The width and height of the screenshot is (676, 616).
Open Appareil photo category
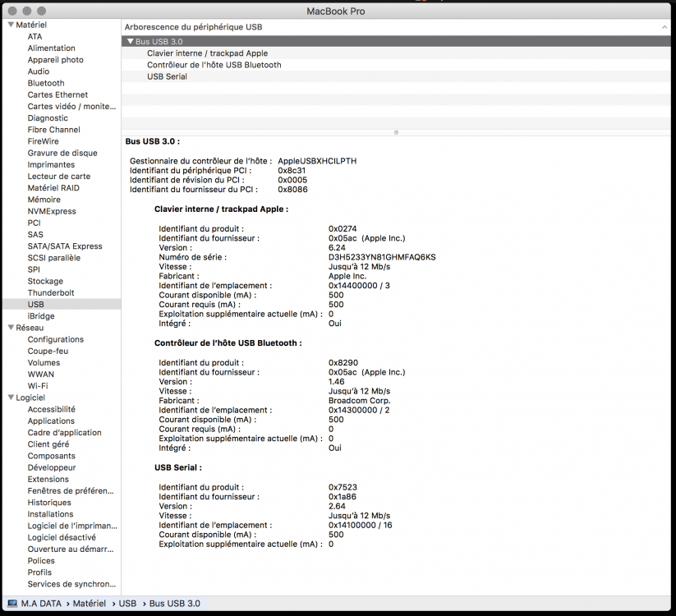(x=56, y=60)
